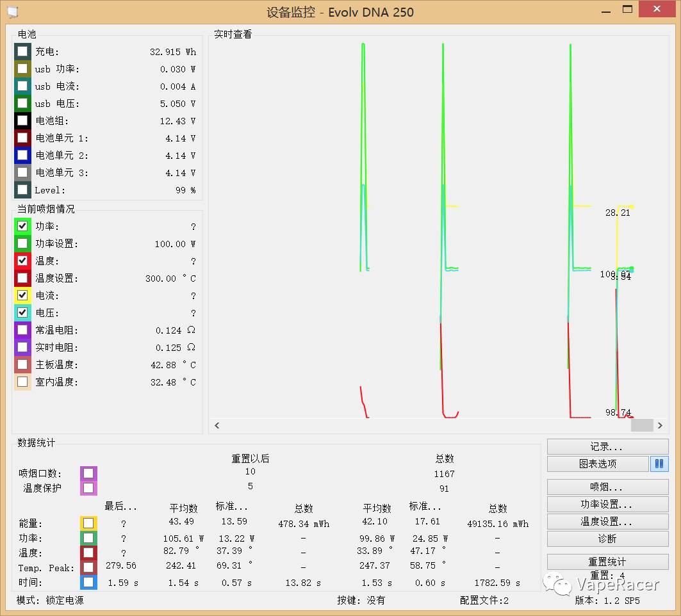Click the 32.915 Wh charge value
This screenshot has height=616, width=681.
pos(173,52)
